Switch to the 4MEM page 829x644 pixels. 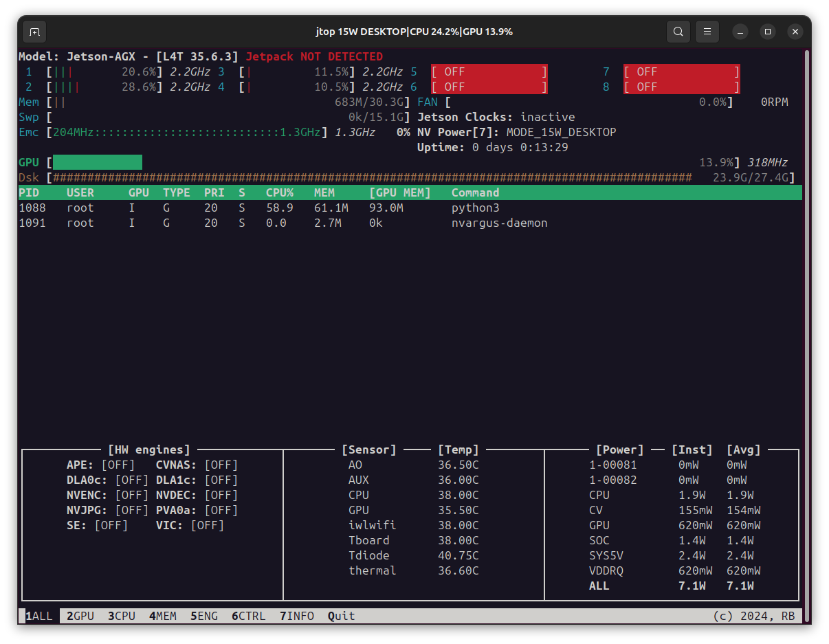click(x=163, y=616)
